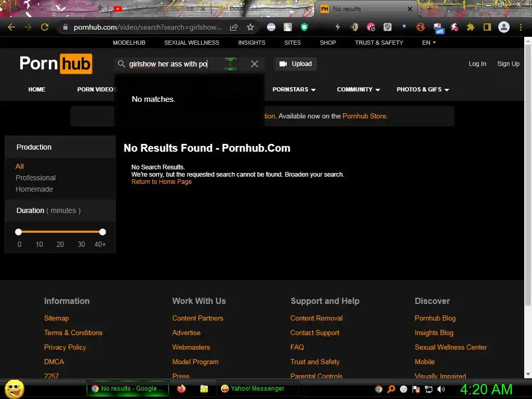532x399 pixels.
Task: Open the folder icon on the taskbar
Action: 204,389
